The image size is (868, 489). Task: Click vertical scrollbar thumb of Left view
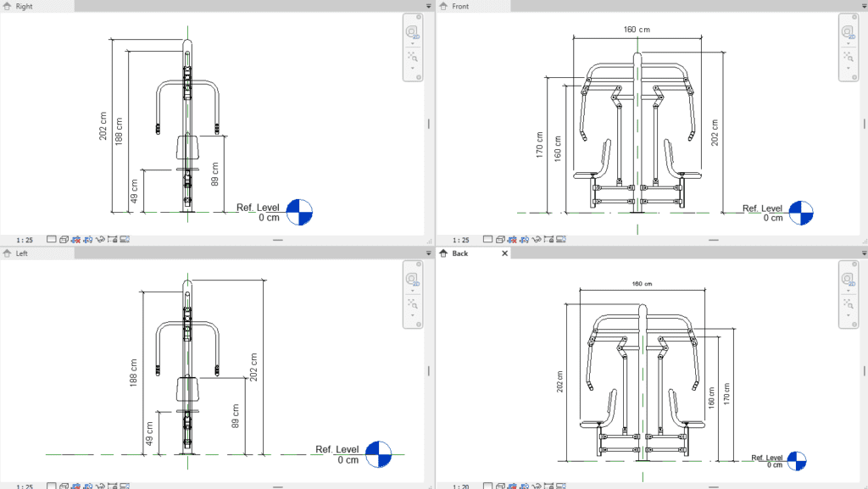(x=428, y=371)
